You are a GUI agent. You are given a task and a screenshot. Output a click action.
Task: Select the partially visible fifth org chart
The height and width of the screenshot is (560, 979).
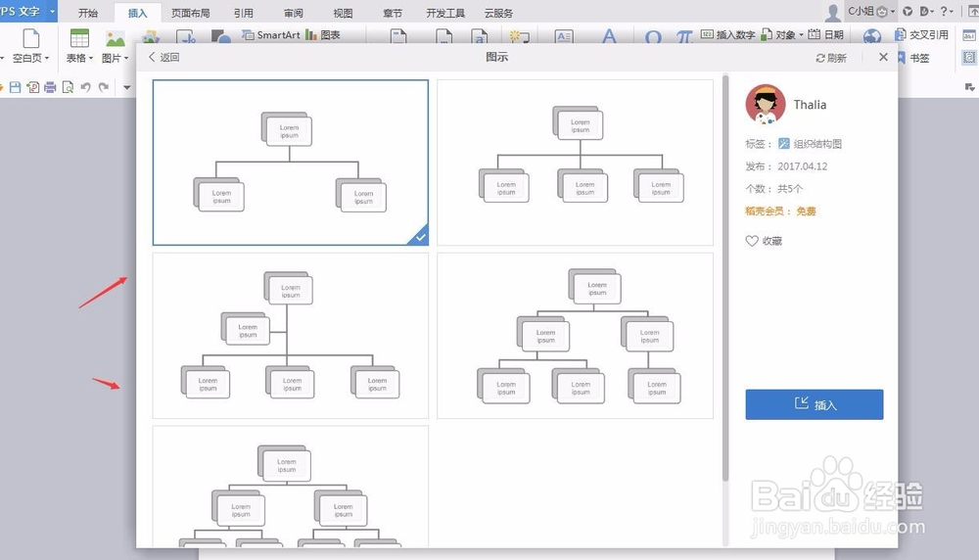tap(291, 487)
